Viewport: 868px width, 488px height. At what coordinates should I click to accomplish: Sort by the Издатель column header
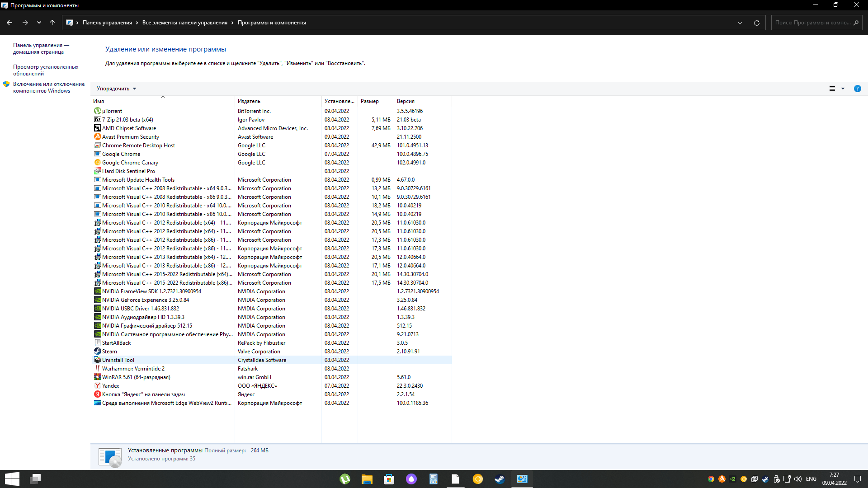(x=278, y=101)
